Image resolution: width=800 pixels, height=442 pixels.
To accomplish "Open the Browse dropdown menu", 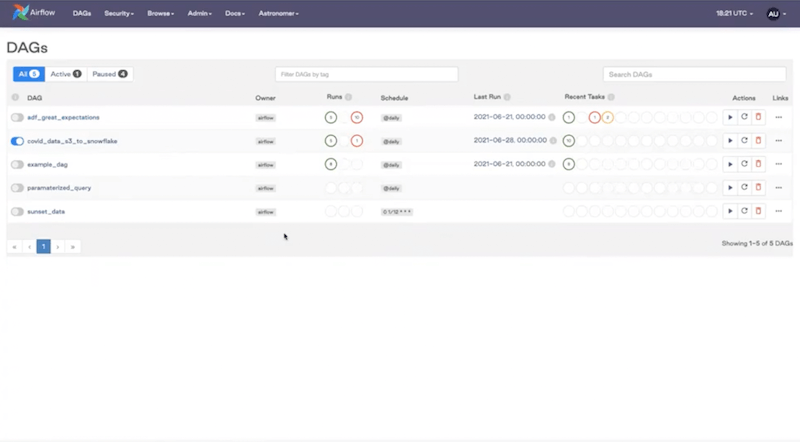I will point(161,13).
